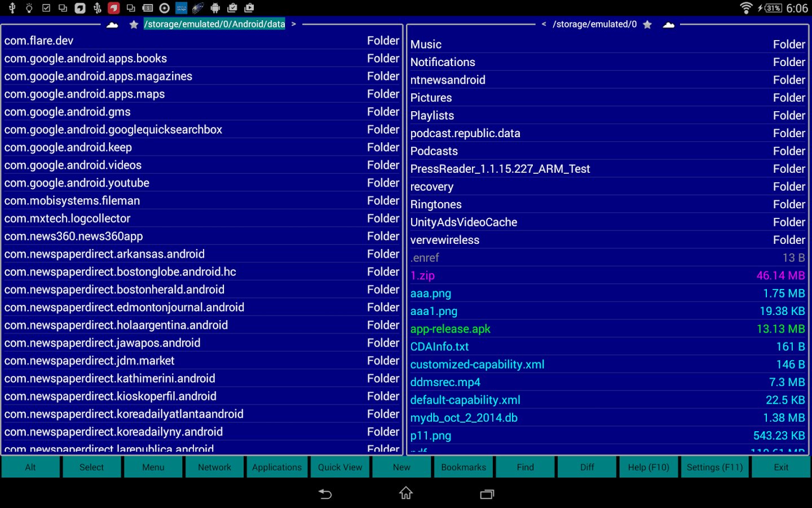Tap the Android back navigation icon
812x508 pixels.
(325, 494)
